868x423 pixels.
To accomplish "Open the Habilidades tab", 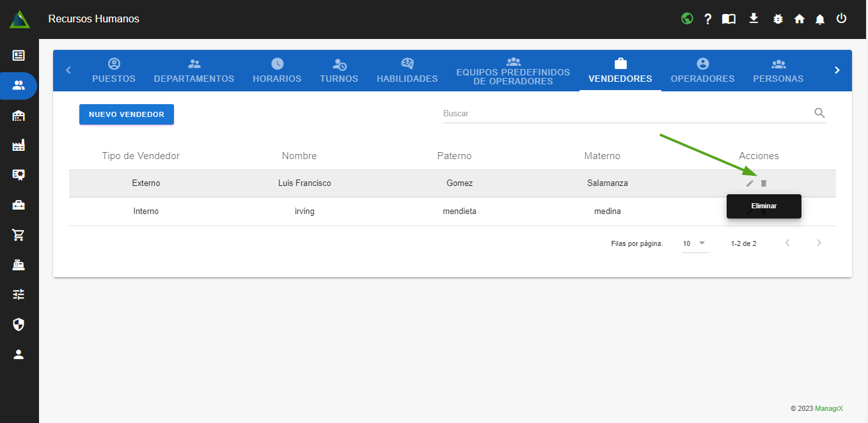I will [407, 71].
